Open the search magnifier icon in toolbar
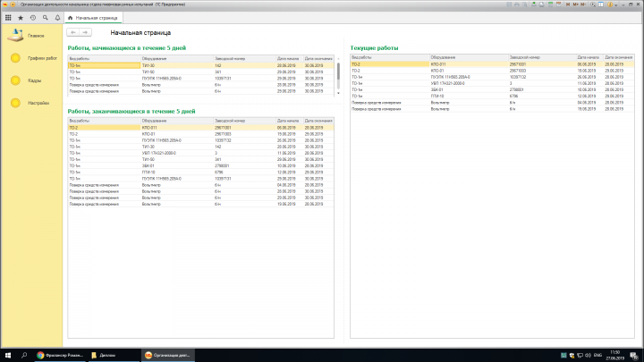This screenshot has height=362, width=644. click(46, 18)
